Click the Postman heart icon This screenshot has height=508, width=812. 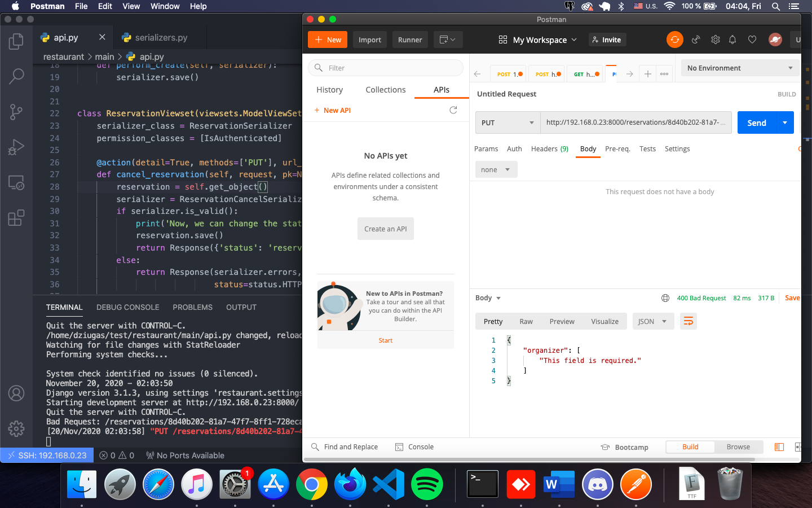752,40
